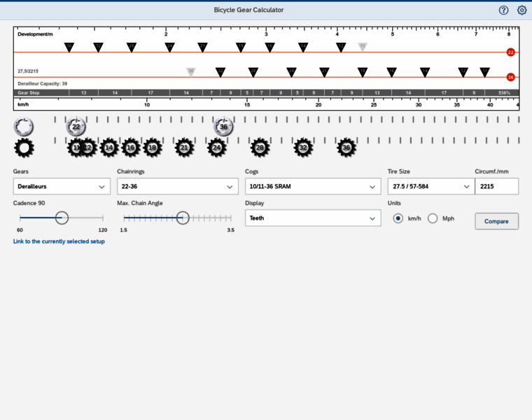Open the help icon in header
This screenshot has width=532, height=420.
pos(503,10)
